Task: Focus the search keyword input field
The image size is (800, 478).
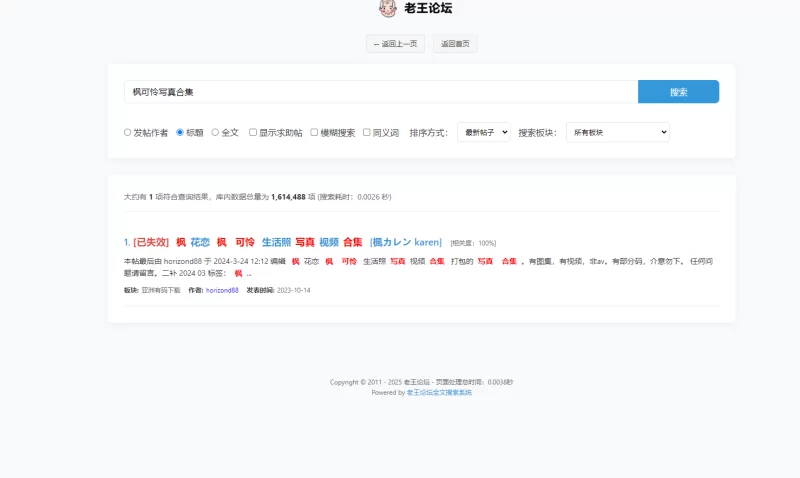Action: click(x=380, y=92)
